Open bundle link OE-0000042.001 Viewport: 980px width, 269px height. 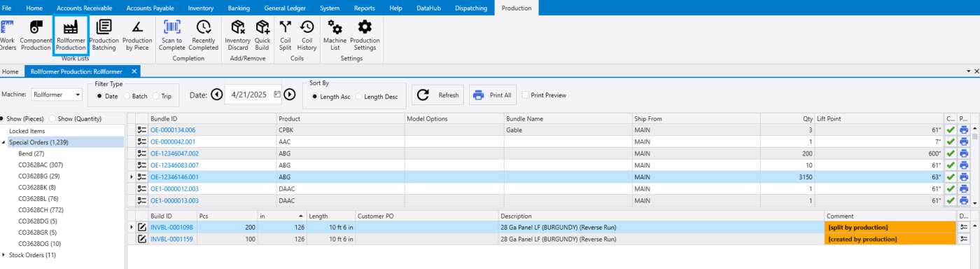pos(173,142)
